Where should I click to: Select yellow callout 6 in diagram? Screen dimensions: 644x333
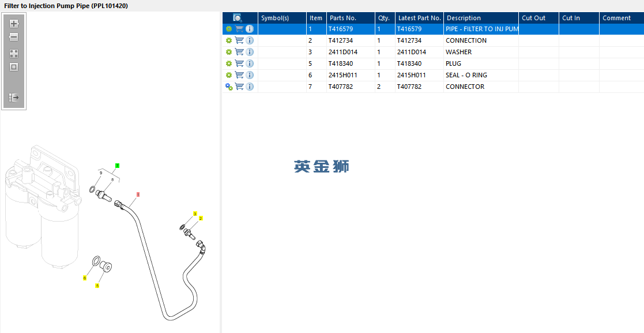pyautogui.click(x=85, y=278)
